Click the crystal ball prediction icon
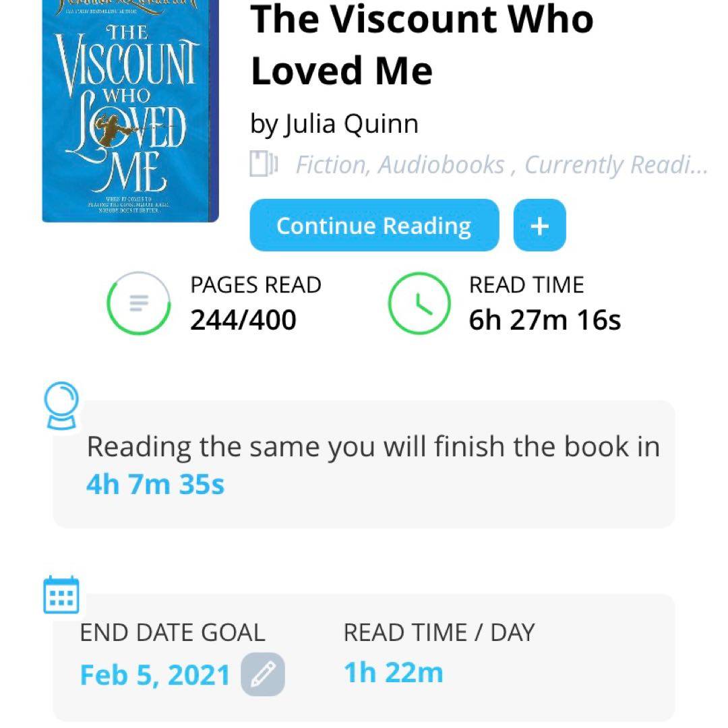The height and width of the screenshot is (728, 728). tap(61, 406)
